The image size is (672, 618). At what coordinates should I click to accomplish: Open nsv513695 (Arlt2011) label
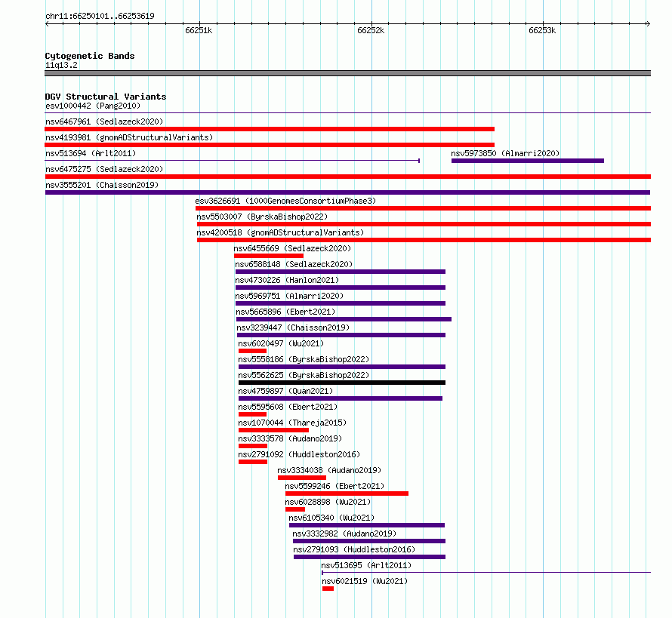[366, 565]
